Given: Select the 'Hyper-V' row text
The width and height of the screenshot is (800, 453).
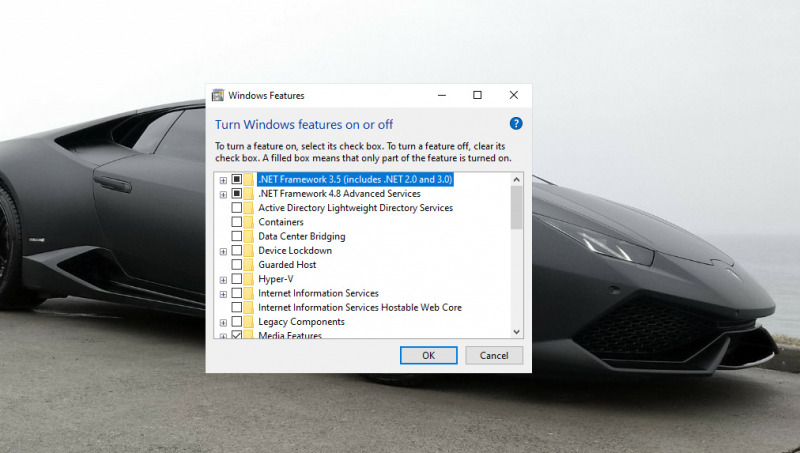Looking at the screenshot, I should (276, 279).
